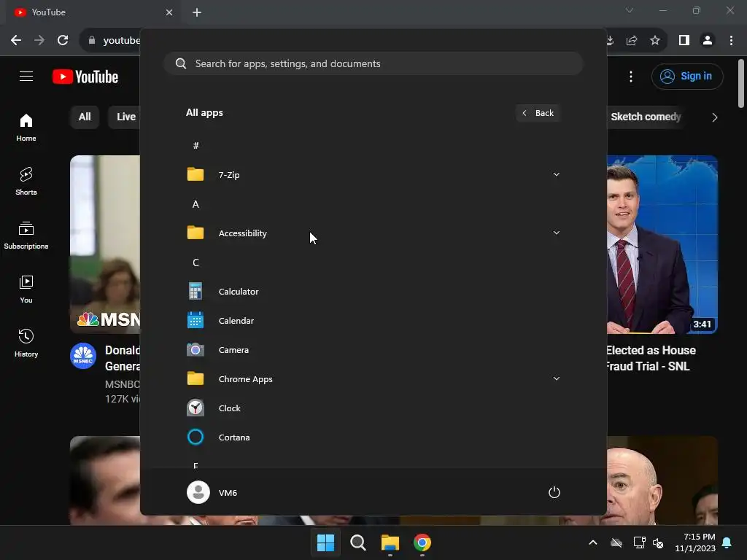Open YouTube Shorts in the sidebar
The image size is (747, 560).
click(26, 182)
